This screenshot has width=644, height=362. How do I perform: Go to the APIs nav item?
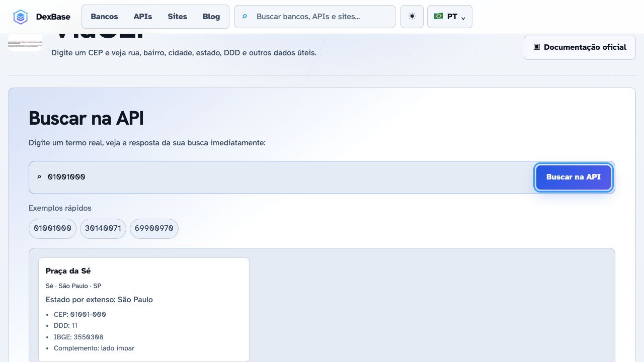pyautogui.click(x=143, y=17)
